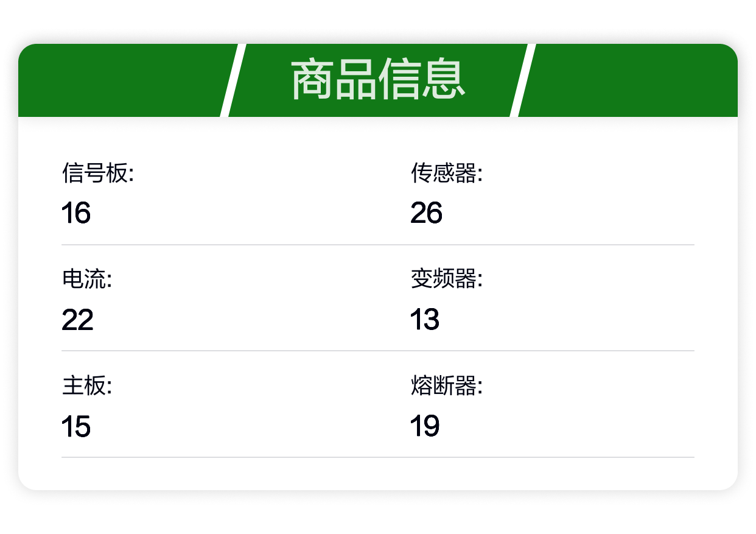Image resolution: width=756 pixels, height=534 pixels.
Task: Select the 变频器 label
Action: [x=446, y=279]
